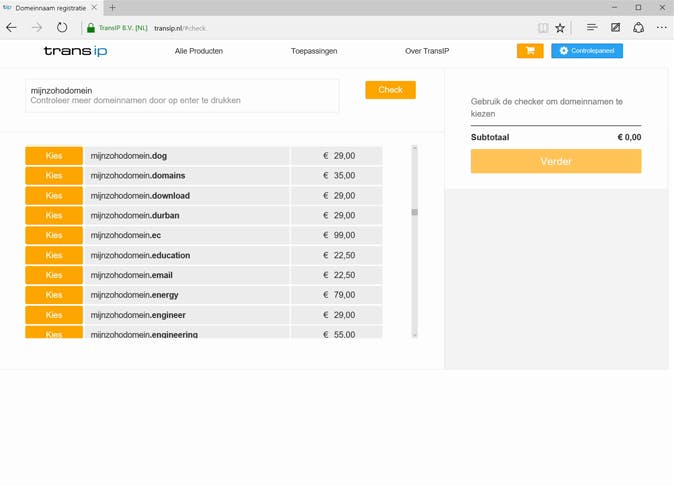Screen dimensions: 674x488
Task: Open the Controlepaneel button
Action: 587,51
